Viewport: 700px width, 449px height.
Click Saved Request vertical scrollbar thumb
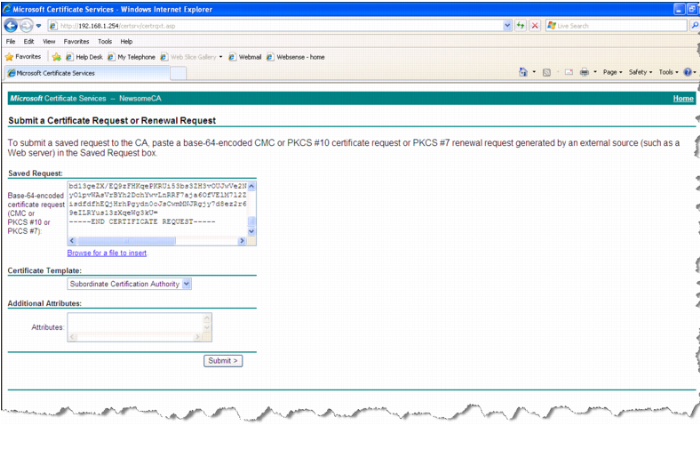click(x=251, y=221)
